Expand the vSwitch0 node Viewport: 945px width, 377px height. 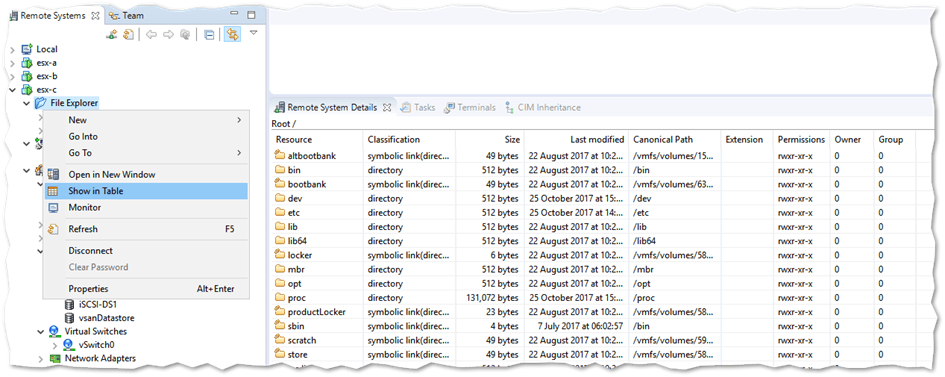(x=55, y=345)
